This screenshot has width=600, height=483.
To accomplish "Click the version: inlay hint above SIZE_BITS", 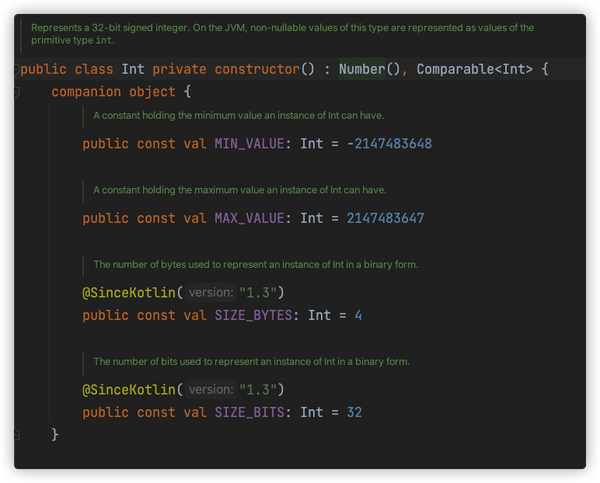I will [211, 390].
